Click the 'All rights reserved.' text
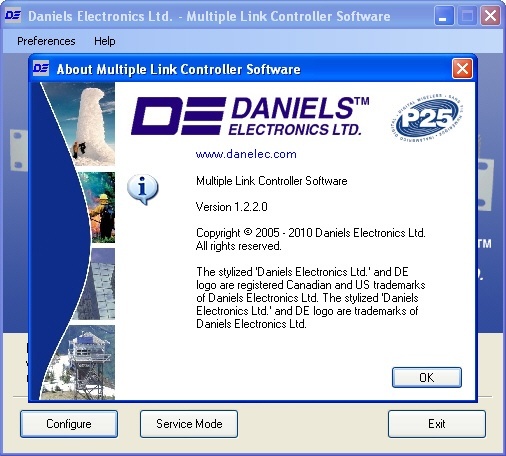 tap(239, 246)
